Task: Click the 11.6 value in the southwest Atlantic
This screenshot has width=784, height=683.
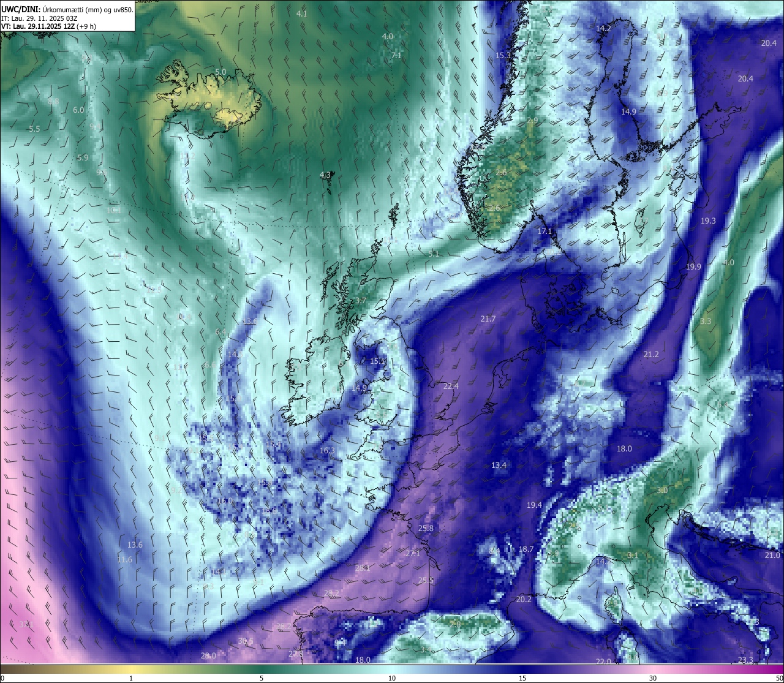Action: pyautogui.click(x=124, y=559)
